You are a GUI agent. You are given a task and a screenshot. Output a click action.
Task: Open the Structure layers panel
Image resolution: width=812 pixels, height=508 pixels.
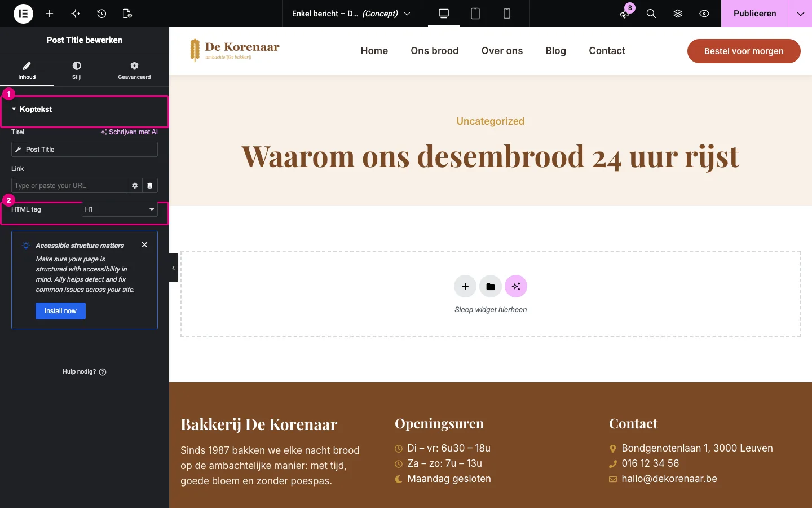pyautogui.click(x=678, y=14)
